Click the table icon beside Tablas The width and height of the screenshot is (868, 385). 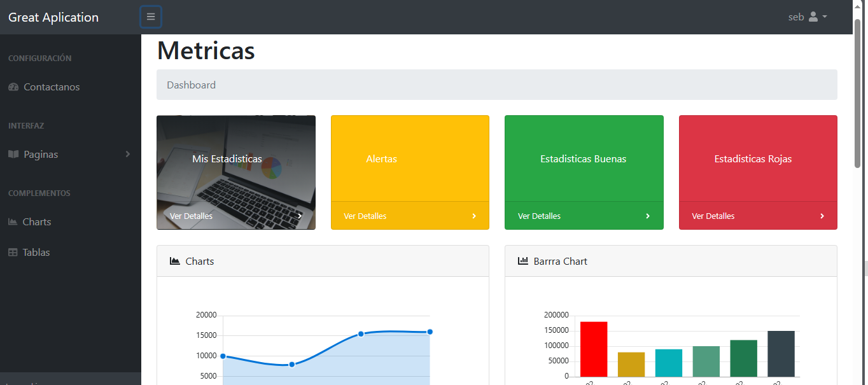13,253
